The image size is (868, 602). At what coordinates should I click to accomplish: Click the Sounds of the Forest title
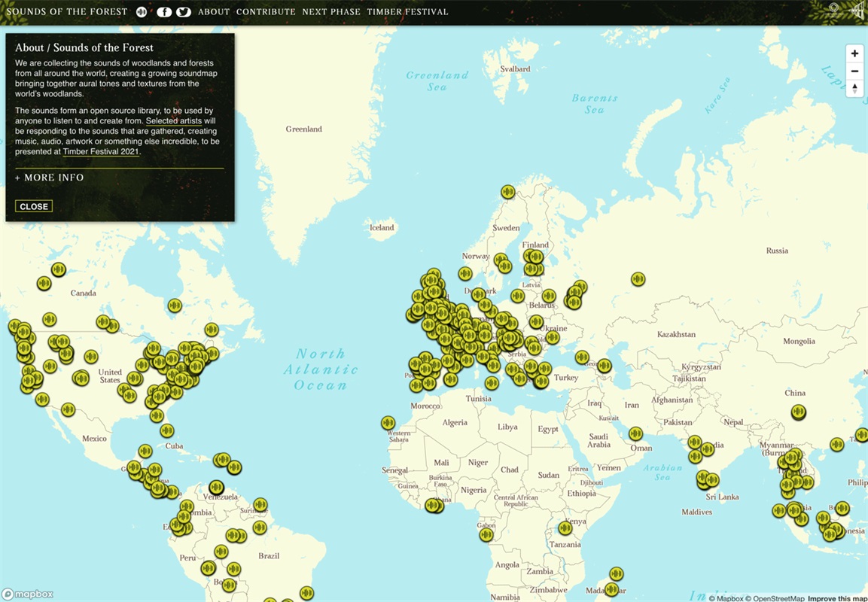[67, 12]
